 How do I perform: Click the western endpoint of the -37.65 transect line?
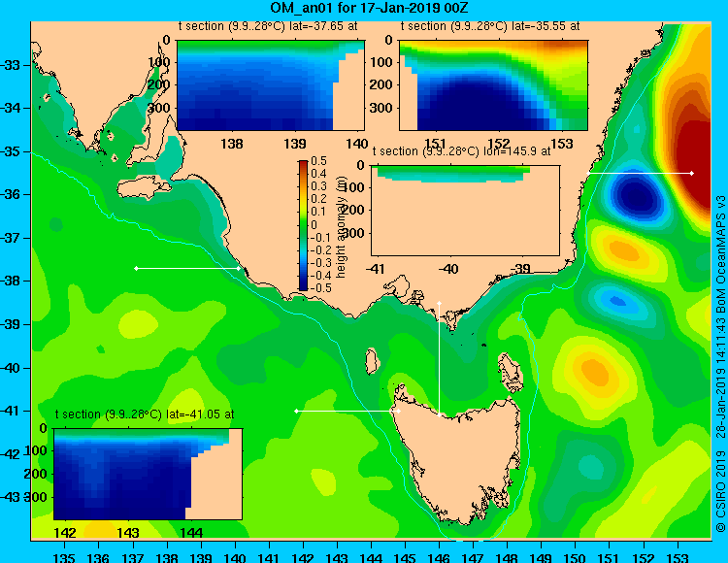136,268
